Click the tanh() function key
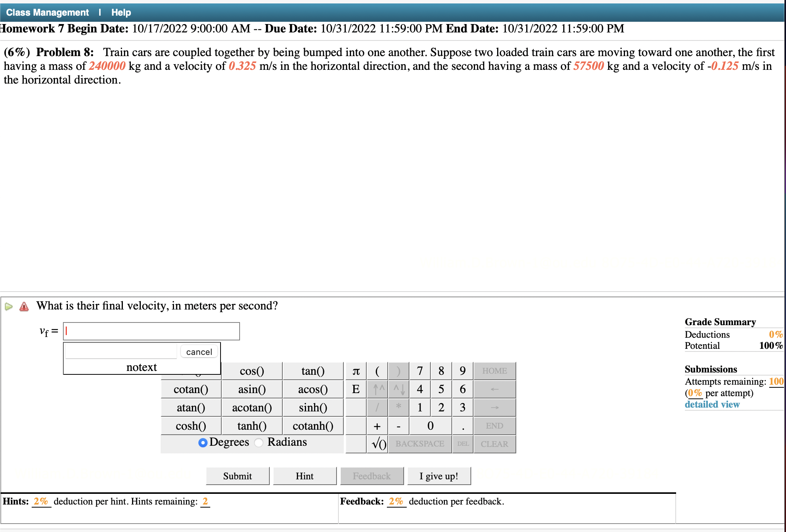The width and height of the screenshot is (786, 532). [251, 426]
